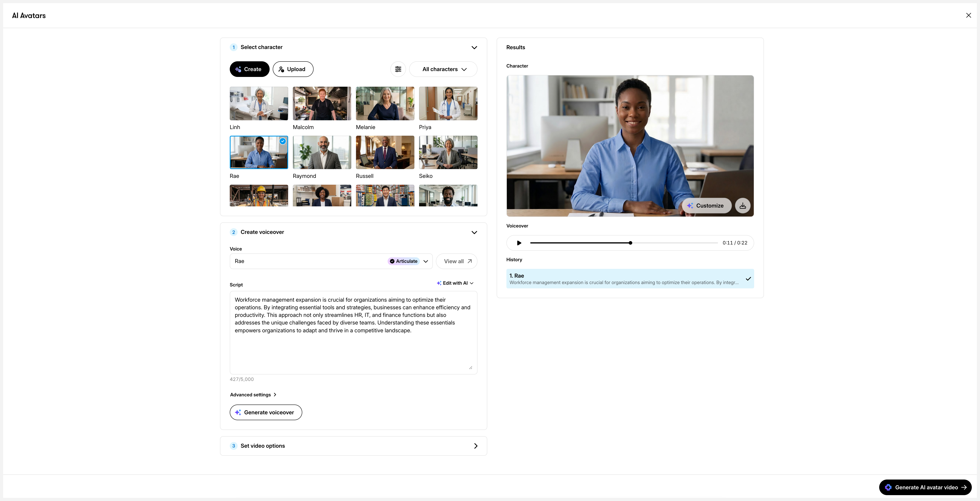The height and width of the screenshot is (501, 980).
Task: Select the Russell character thumbnail
Action: [385, 152]
